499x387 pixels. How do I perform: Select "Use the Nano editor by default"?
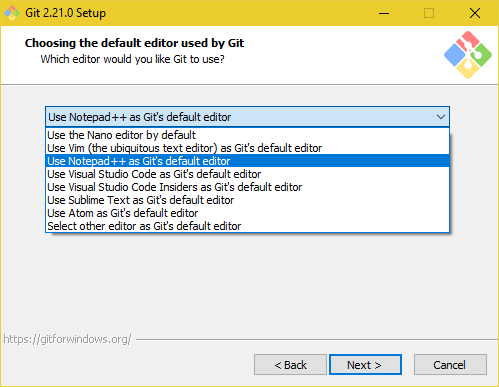point(247,135)
